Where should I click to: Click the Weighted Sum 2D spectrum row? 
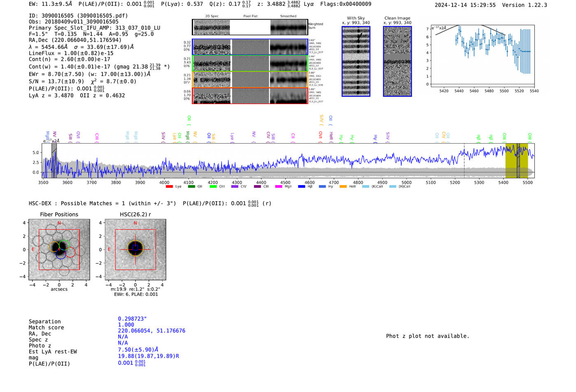coord(250,27)
